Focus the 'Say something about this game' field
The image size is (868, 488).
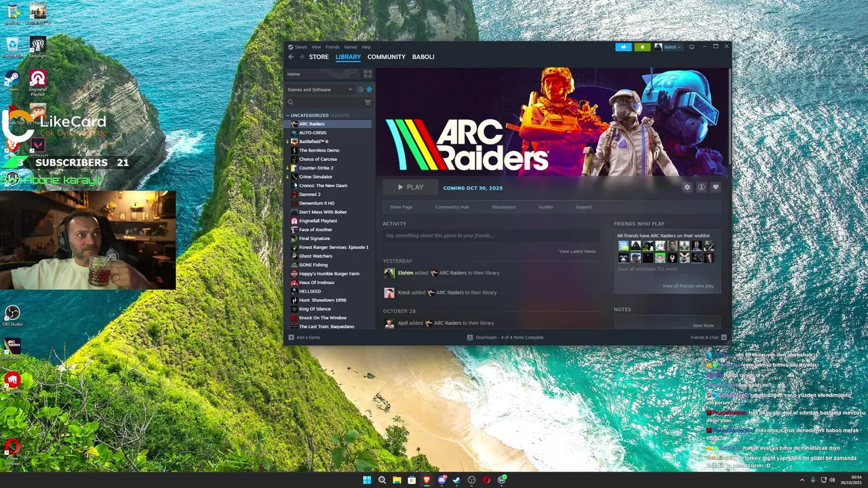pyautogui.click(x=490, y=235)
